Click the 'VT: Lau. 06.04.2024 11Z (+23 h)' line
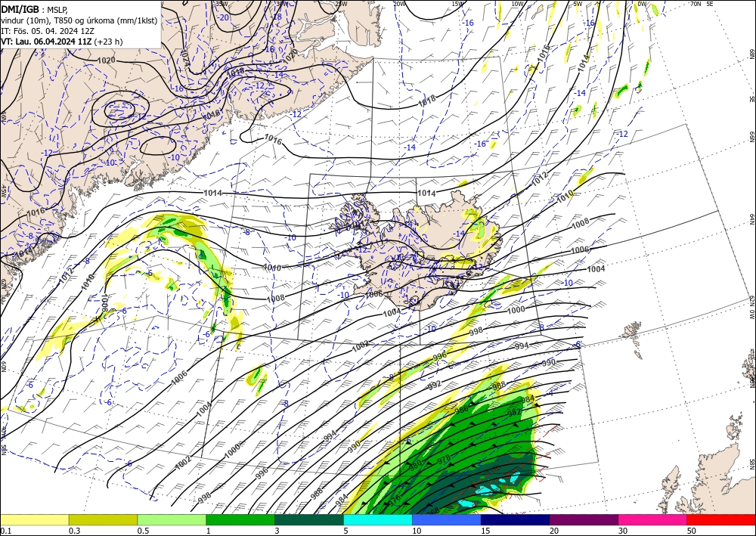 (62, 42)
